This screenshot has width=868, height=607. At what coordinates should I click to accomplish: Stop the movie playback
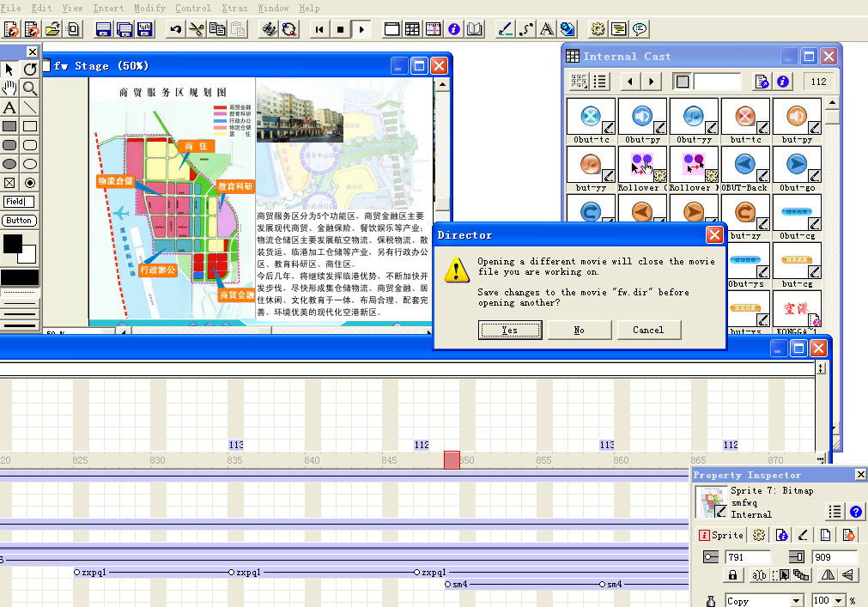[x=341, y=29]
